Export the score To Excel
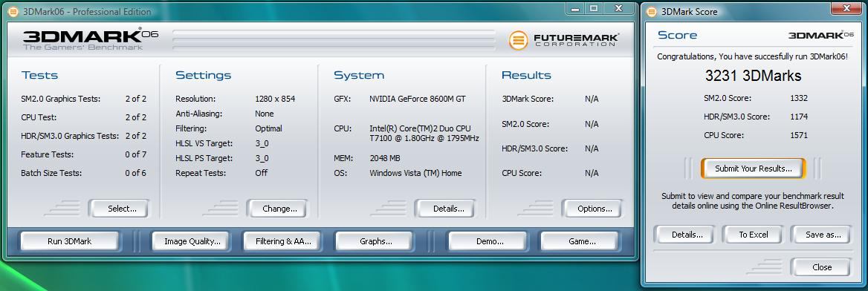Viewport: 868px width, 291px height. coord(754,235)
